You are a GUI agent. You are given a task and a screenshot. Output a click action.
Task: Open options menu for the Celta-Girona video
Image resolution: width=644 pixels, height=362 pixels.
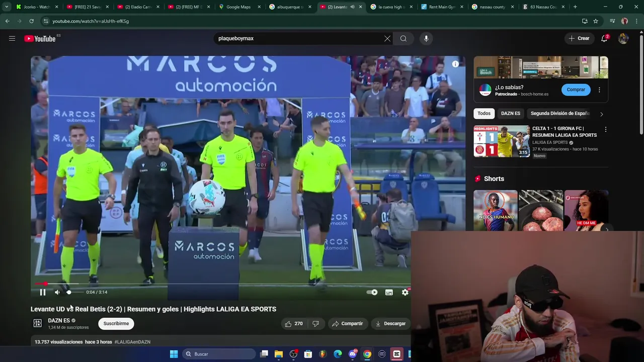click(605, 130)
